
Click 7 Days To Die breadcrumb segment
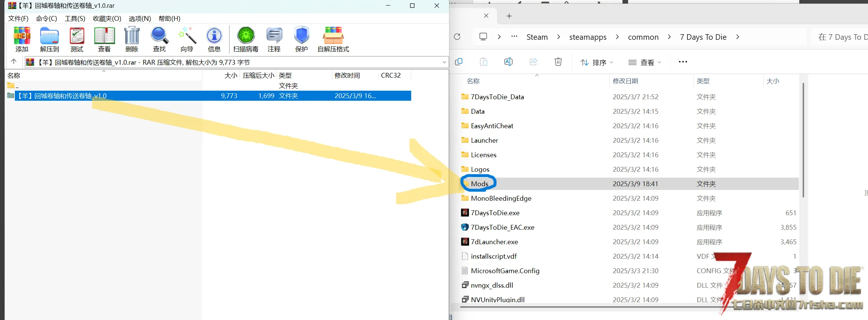click(x=703, y=37)
